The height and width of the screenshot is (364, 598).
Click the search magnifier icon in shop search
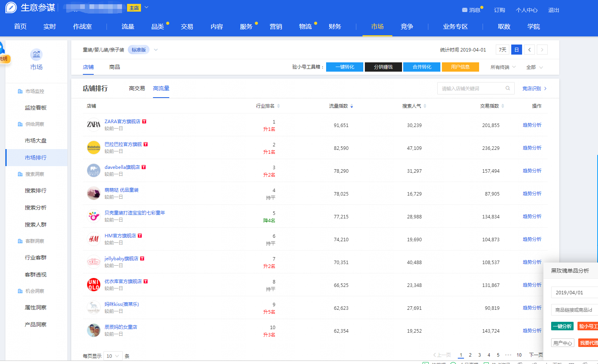pos(508,88)
